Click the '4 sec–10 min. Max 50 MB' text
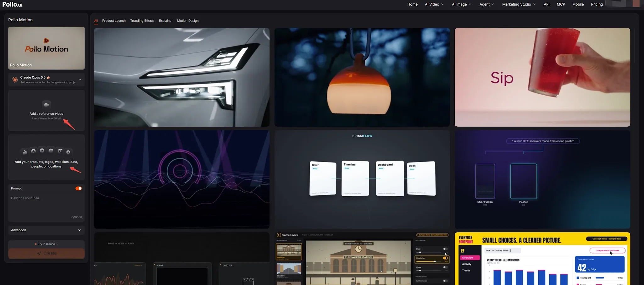The image size is (644, 285). point(46,118)
